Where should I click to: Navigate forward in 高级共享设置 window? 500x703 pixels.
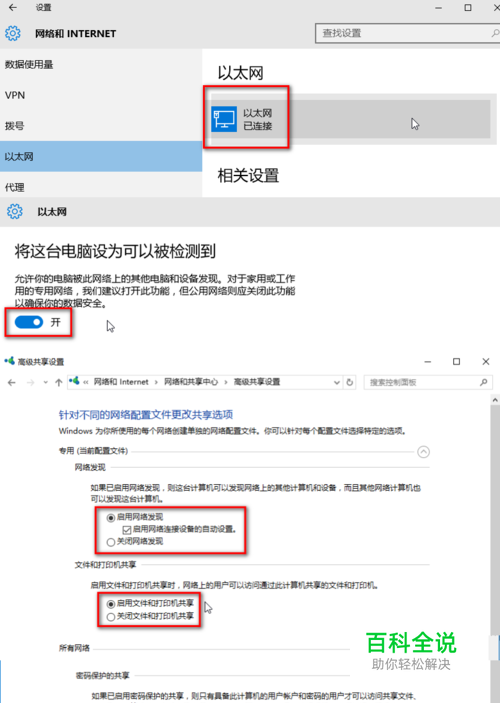(30, 382)
